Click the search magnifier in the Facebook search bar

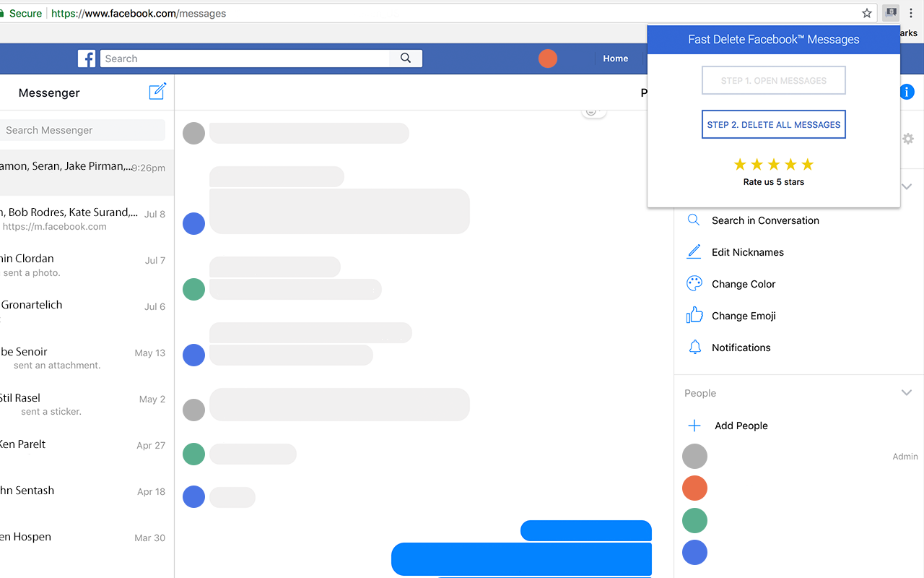tap(405, 58)
